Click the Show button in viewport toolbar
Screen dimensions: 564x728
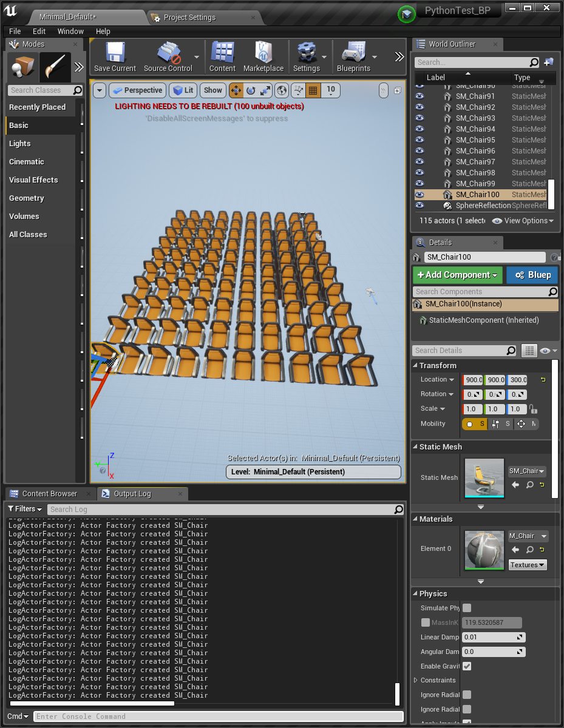(213, 90)
